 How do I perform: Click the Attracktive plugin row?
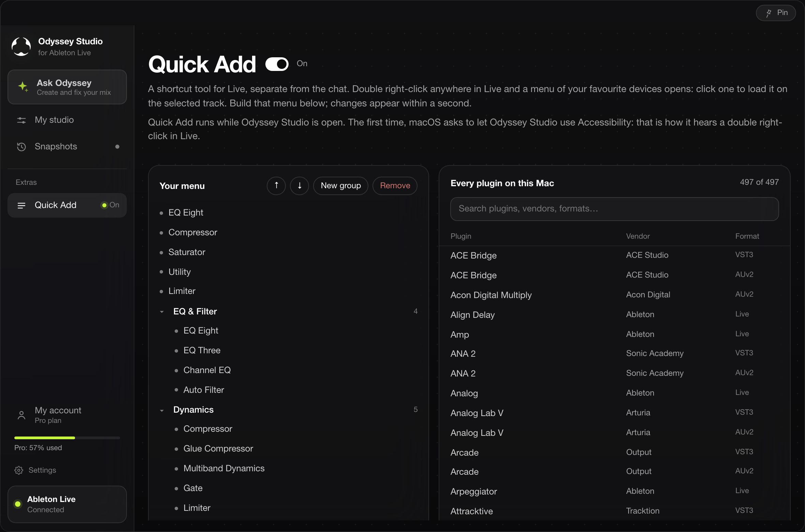[x=614, y=511]
